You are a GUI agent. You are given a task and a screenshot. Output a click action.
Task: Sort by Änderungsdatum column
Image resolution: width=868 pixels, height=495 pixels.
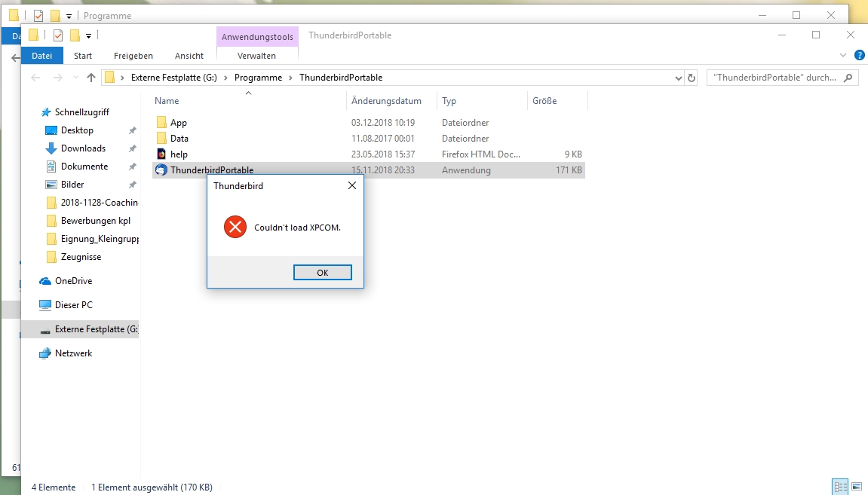[386, 101]
